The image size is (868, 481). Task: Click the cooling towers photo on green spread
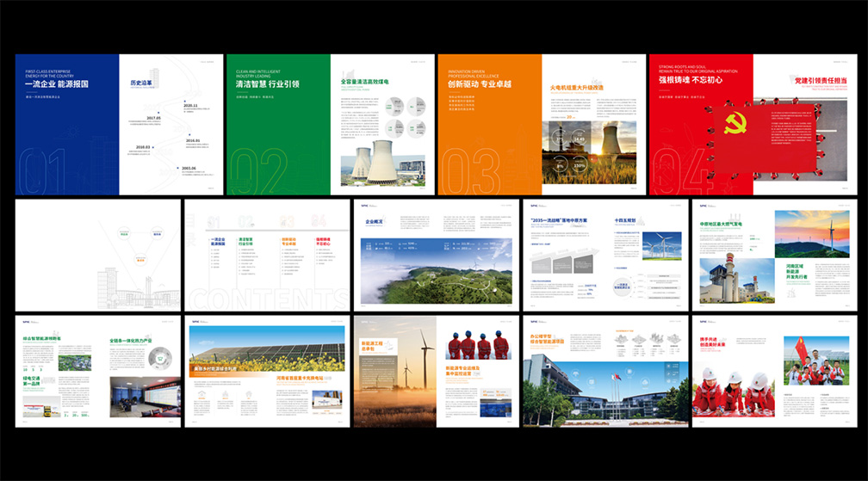point(382,163)
